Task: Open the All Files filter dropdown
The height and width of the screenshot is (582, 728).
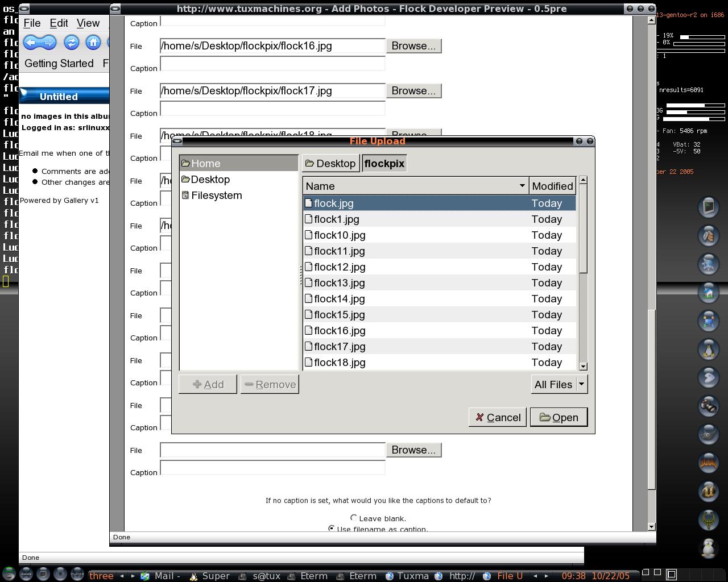Action: click(560, 385)
